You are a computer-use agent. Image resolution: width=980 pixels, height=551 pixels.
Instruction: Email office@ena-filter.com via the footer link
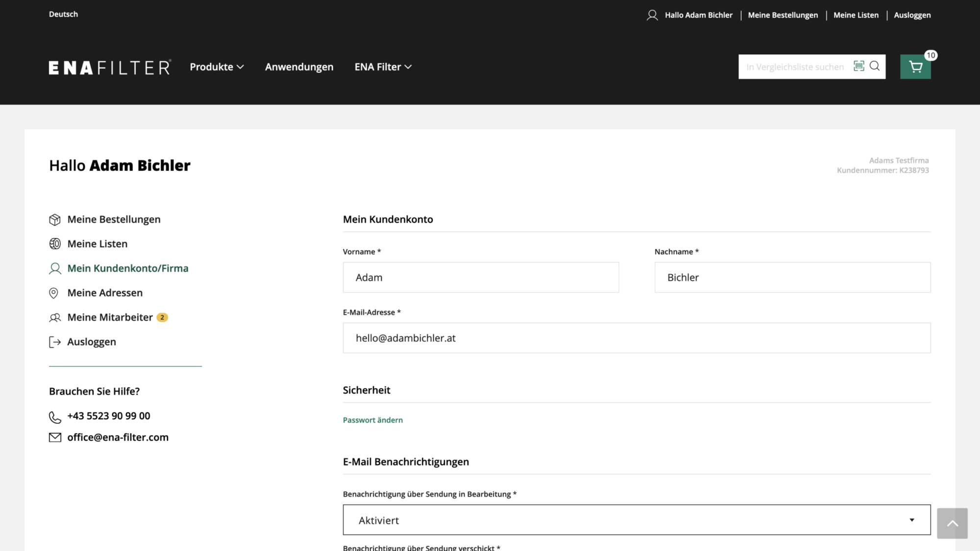coord(118,437)
